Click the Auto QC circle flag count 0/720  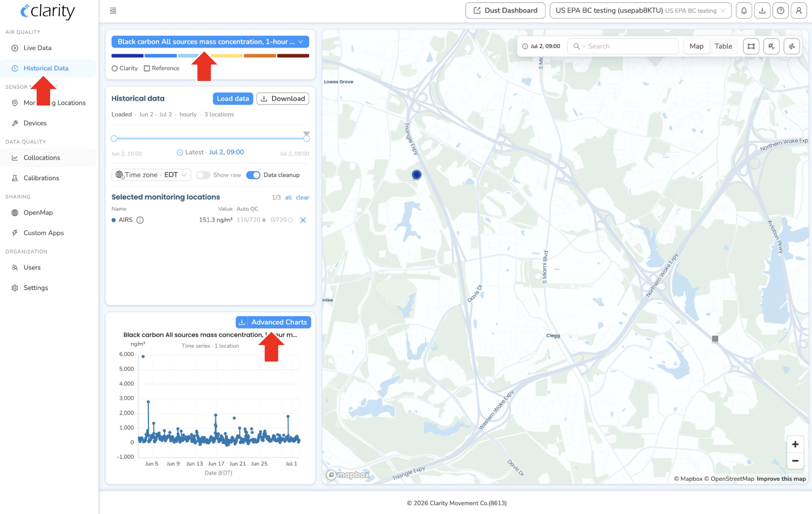(281, 220)
